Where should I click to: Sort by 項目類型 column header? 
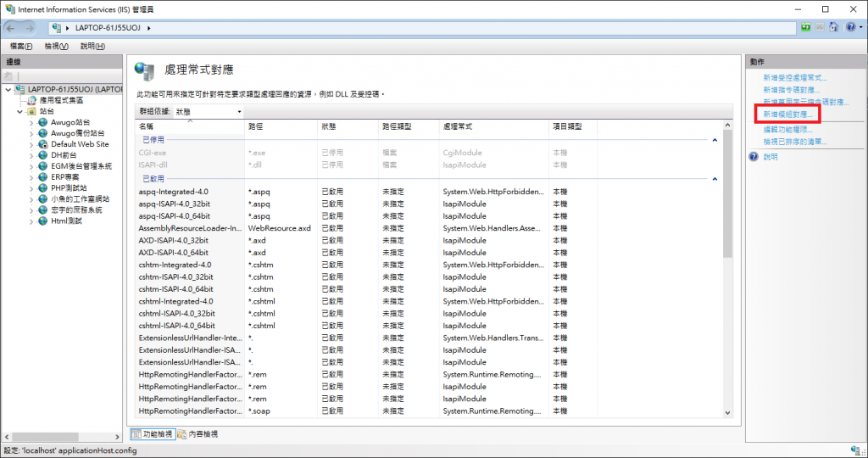coord(573,127)
